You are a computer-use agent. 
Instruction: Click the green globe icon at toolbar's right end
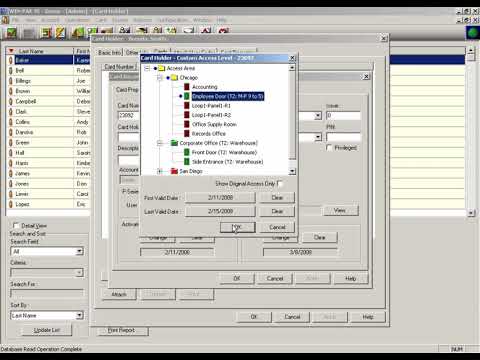[x=473, y=33]
